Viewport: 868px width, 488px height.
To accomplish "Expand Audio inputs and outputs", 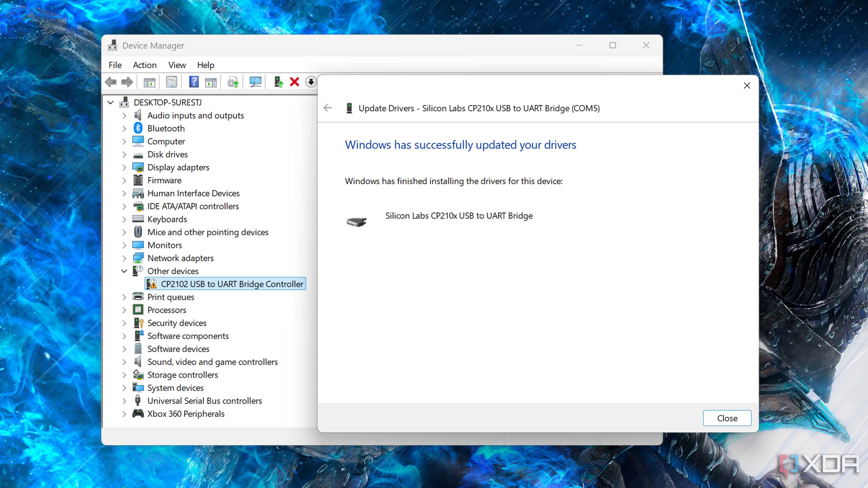I will [124, 115].
